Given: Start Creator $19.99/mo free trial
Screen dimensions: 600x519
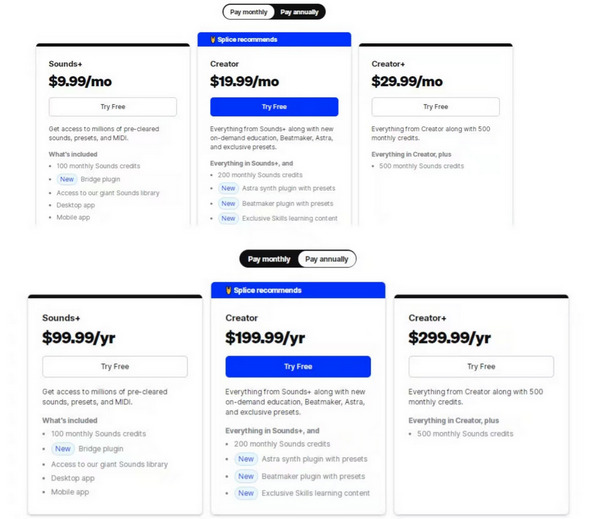Looking at the screenshot, I should [x=274, y=107].
